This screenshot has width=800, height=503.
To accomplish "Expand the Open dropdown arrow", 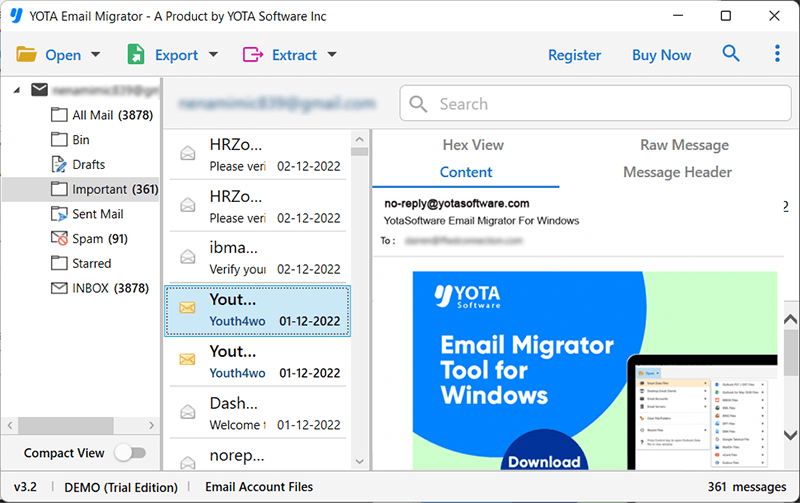I will [95, 54].
